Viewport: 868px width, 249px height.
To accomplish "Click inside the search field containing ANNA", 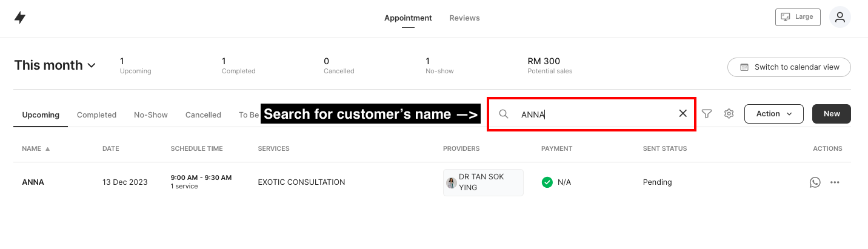I will tap(592, 113).
